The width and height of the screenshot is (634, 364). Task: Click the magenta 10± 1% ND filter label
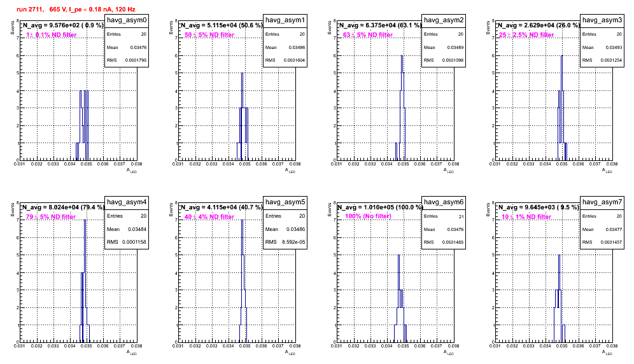click(x=526, y=217)
